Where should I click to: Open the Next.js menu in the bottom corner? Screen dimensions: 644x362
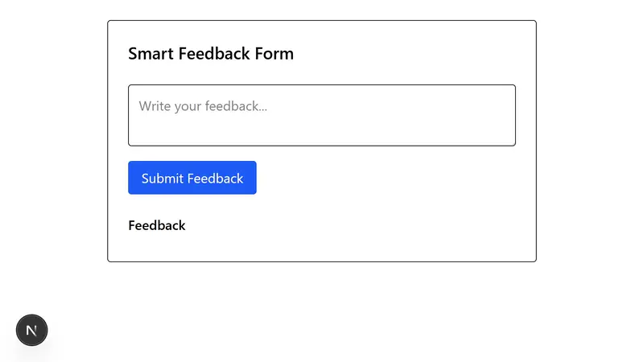pyautogui.click(x=32, y=330)
